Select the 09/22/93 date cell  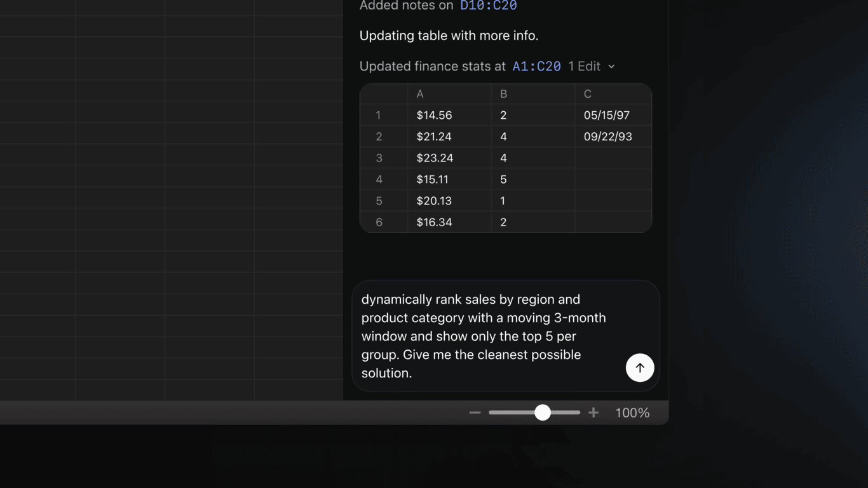click(613, 137)
